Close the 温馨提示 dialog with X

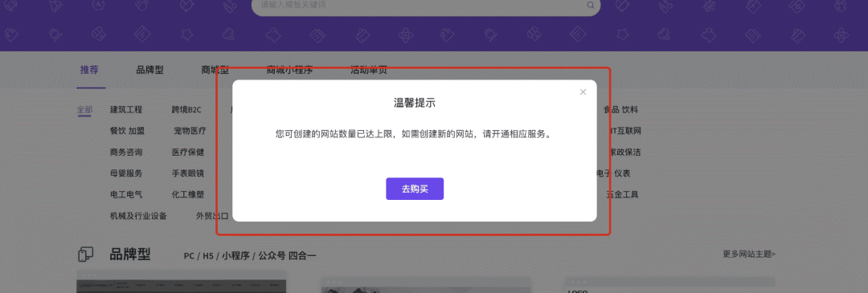(583, 92)
